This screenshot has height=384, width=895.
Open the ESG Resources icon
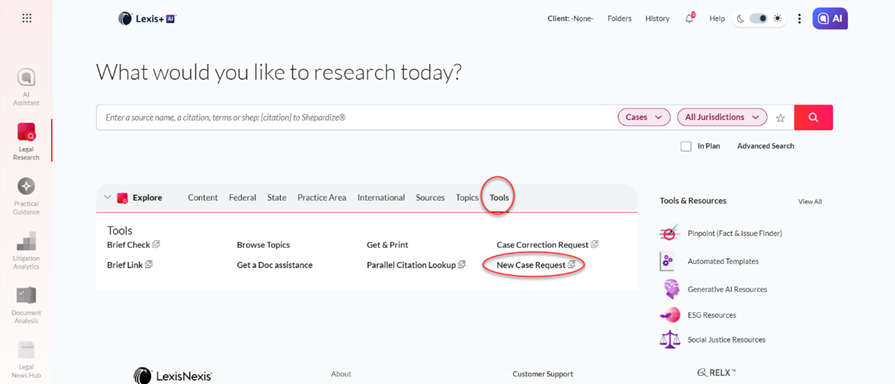pyautogui.click(x=670, y=315)
